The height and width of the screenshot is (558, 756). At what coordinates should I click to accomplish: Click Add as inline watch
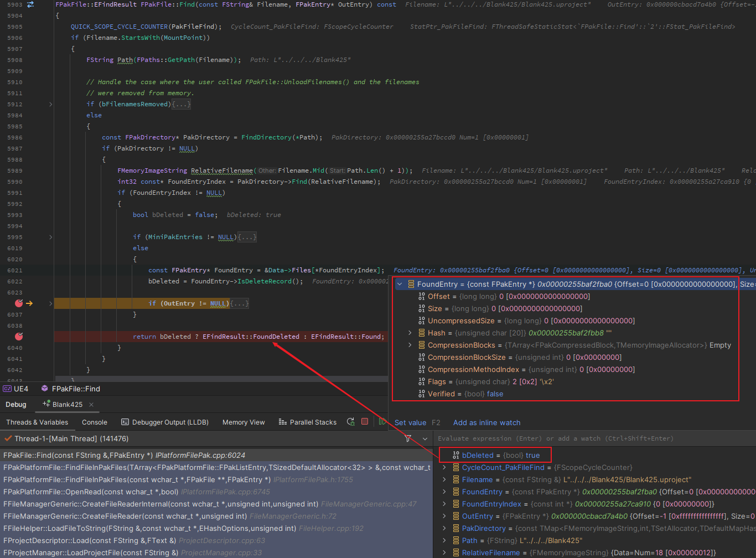(486, 422)
